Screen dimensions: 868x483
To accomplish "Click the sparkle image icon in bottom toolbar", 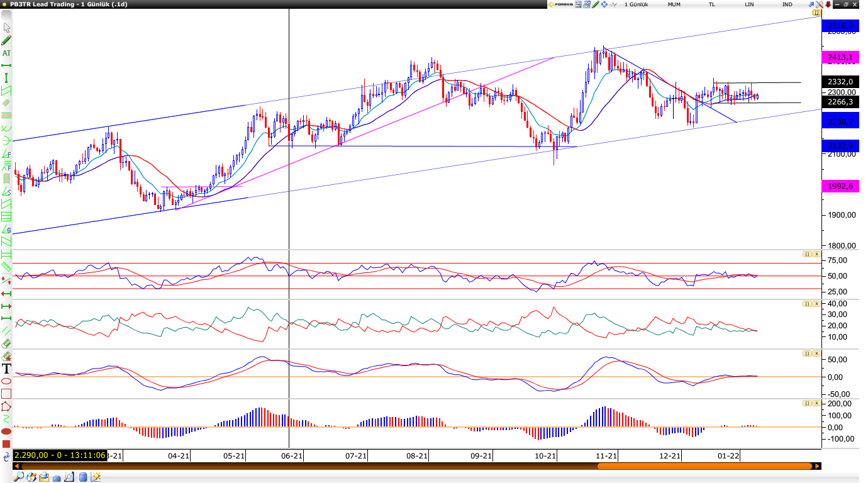I will (96, 477).
